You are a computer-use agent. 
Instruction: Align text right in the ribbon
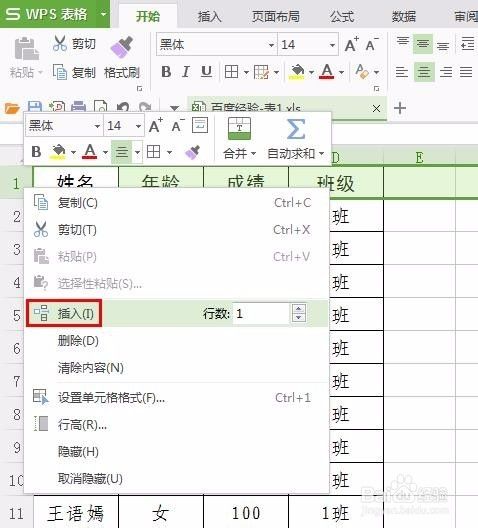[446, 72]
